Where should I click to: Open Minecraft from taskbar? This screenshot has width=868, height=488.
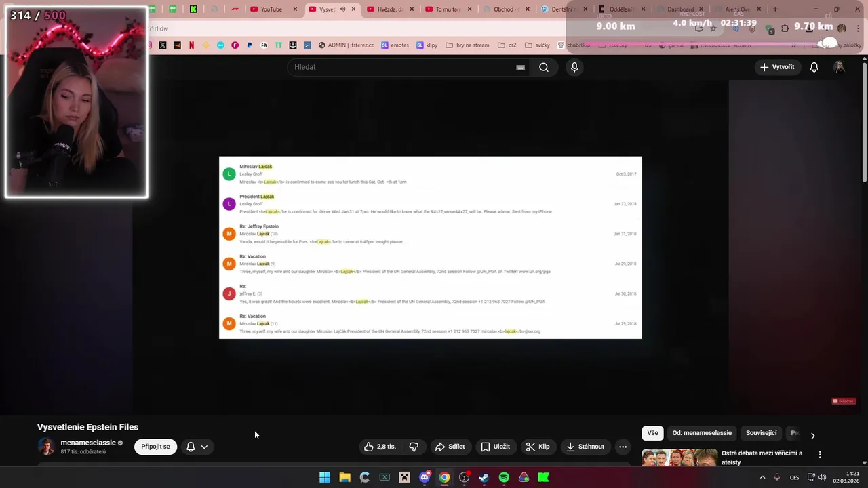point(405,477)
